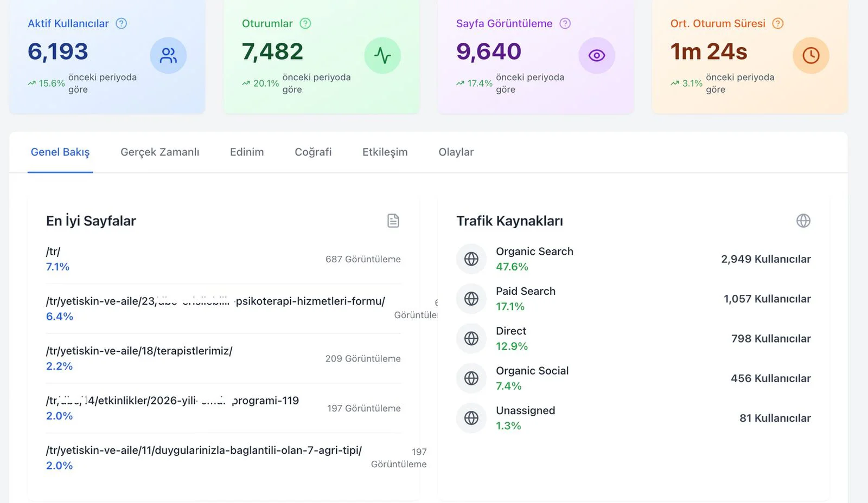Click the trend arrow beside 17.4%
Viewport: 868px width, 503px height.
coord(461,83)
